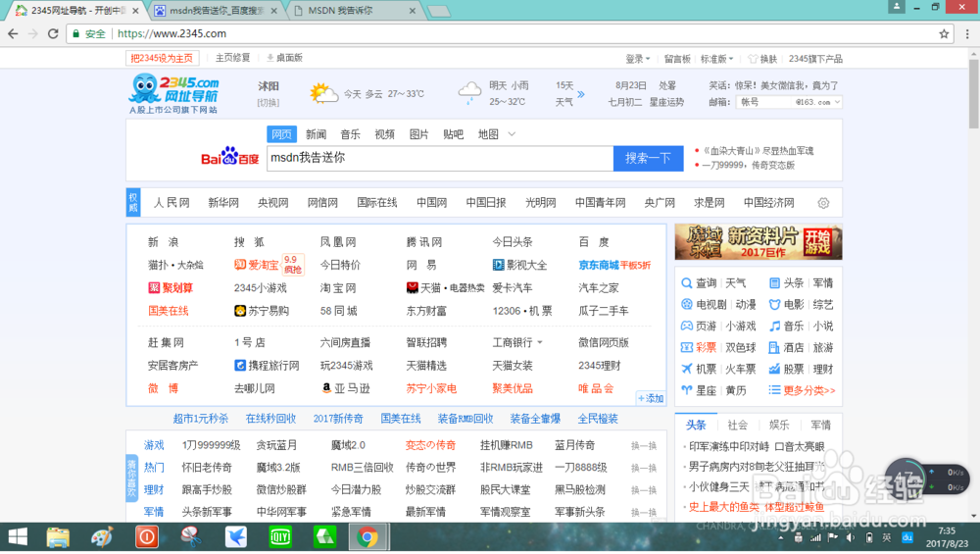Click the 查询 magnifier icon

click(686, 283)
